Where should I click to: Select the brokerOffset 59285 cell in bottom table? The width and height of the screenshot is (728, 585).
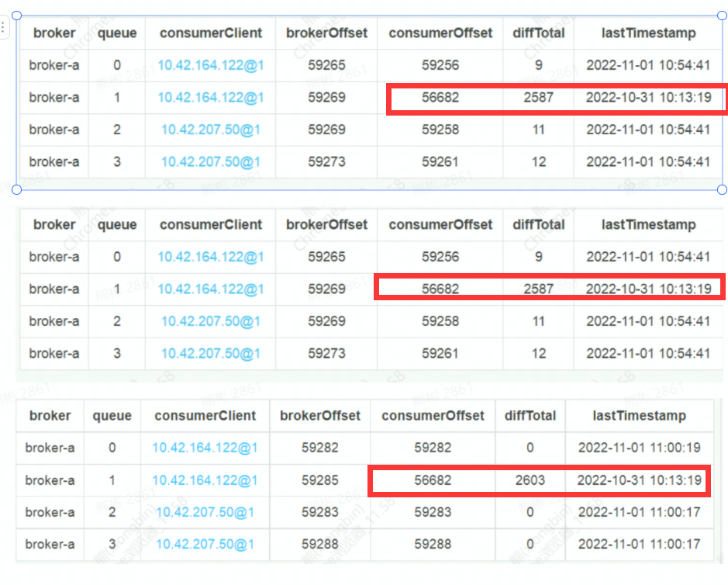320,480
